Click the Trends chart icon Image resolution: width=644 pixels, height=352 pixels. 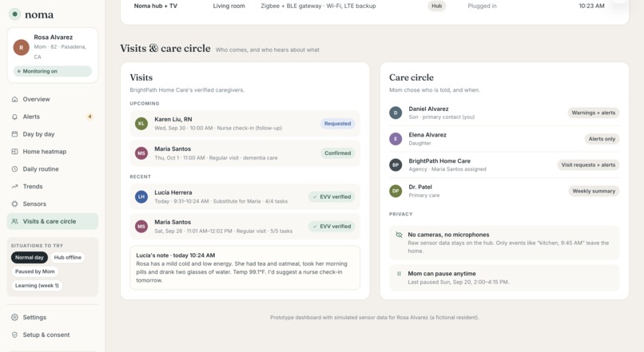(x=15, y=186)
